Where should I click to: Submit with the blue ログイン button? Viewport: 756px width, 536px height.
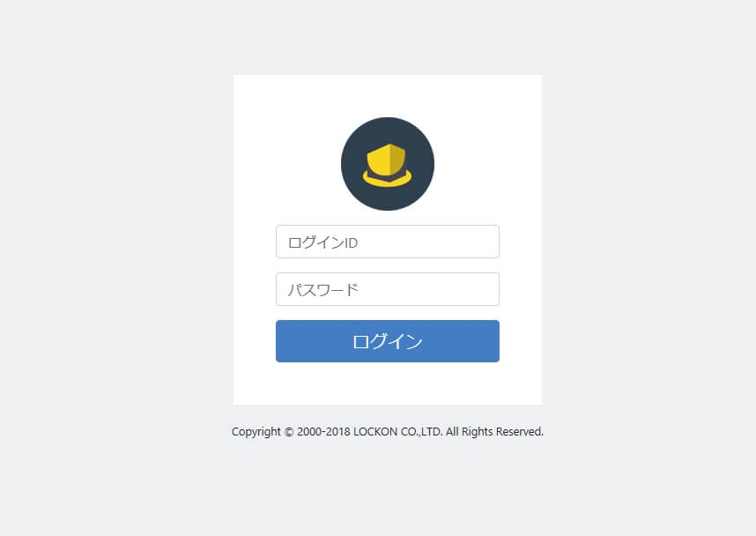pos(387,341)
